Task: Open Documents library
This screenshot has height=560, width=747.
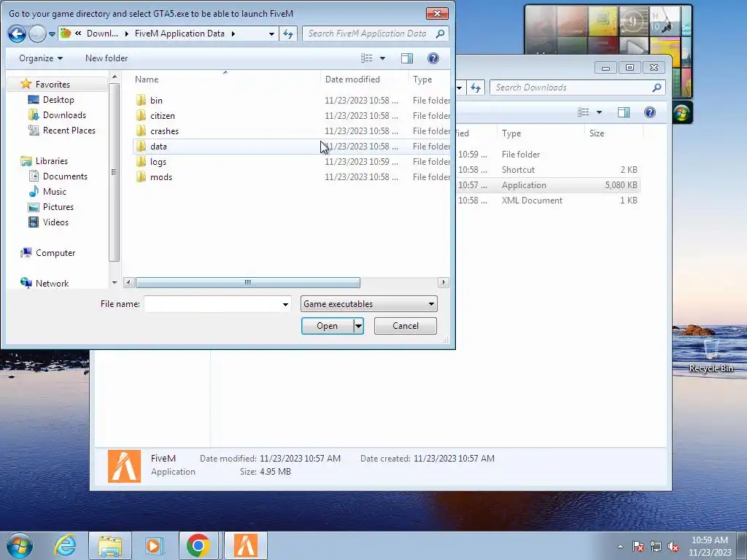Action: tap(58, 176)
